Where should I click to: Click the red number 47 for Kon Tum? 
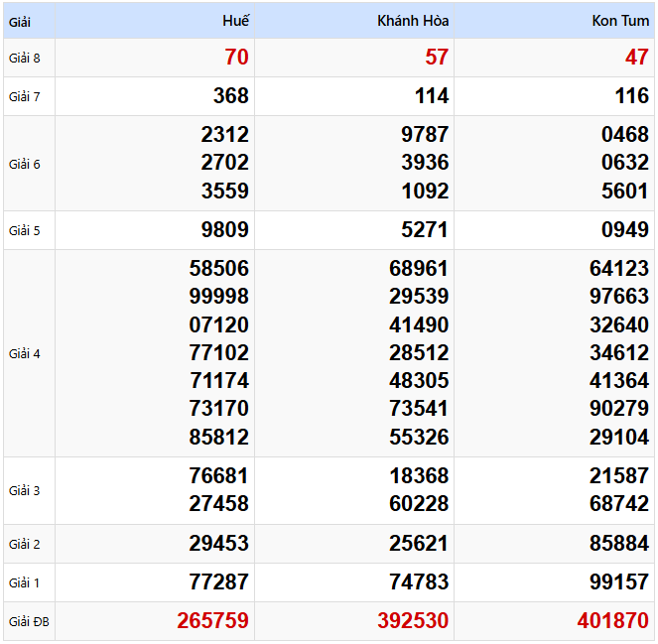(x=636, y=58)
